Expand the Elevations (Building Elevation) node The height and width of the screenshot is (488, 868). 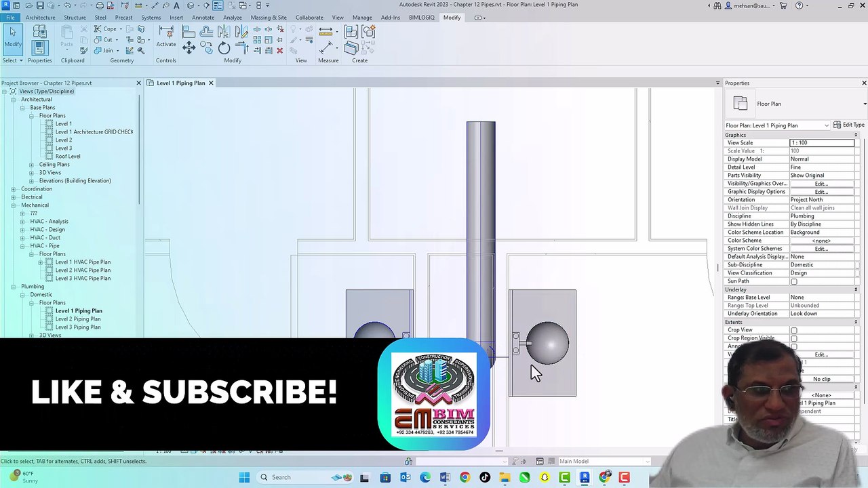click(31, 181)
